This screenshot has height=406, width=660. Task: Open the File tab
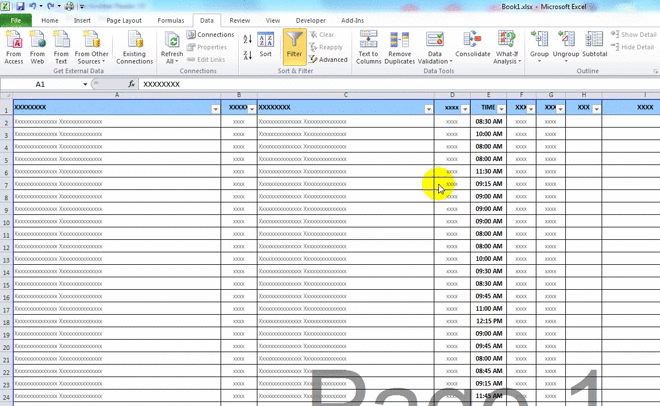click(16, 20)
